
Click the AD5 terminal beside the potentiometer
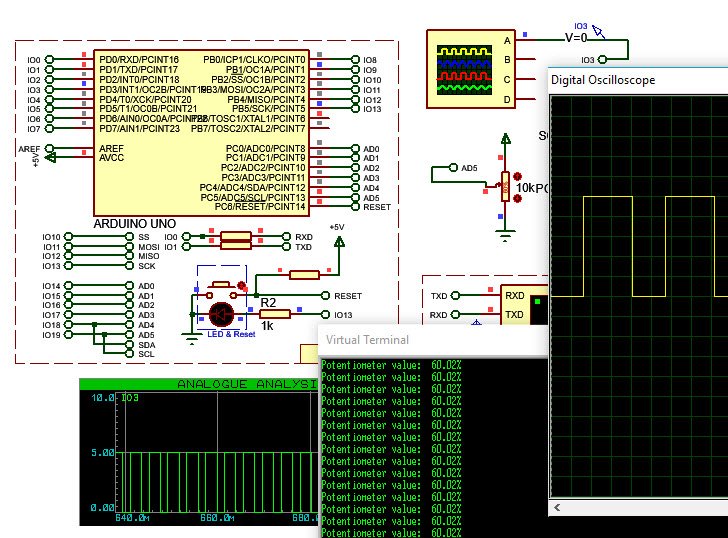(x=453, y=168)
